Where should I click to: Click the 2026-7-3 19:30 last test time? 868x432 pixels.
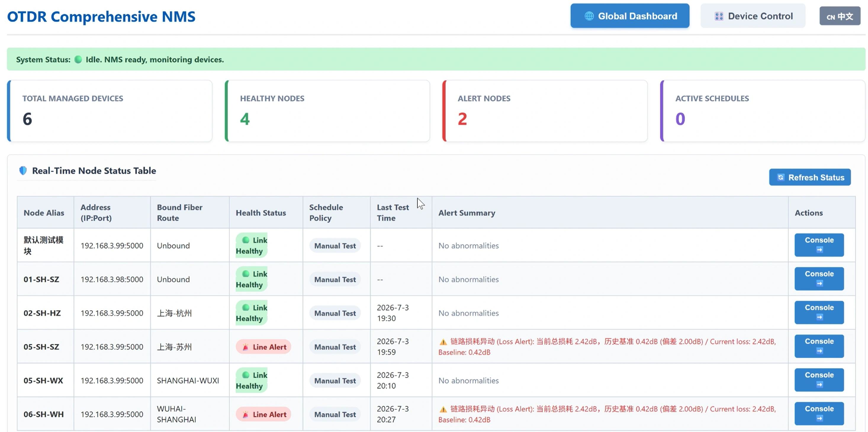[x=393, y=313]
